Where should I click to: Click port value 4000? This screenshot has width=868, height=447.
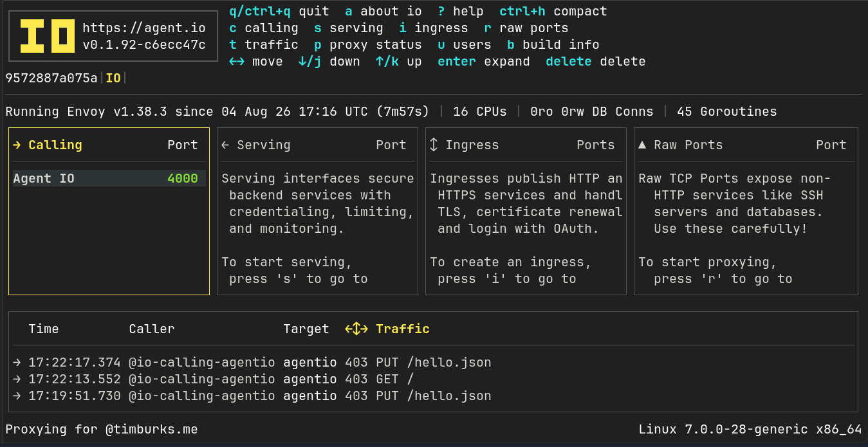pos(183,179)
